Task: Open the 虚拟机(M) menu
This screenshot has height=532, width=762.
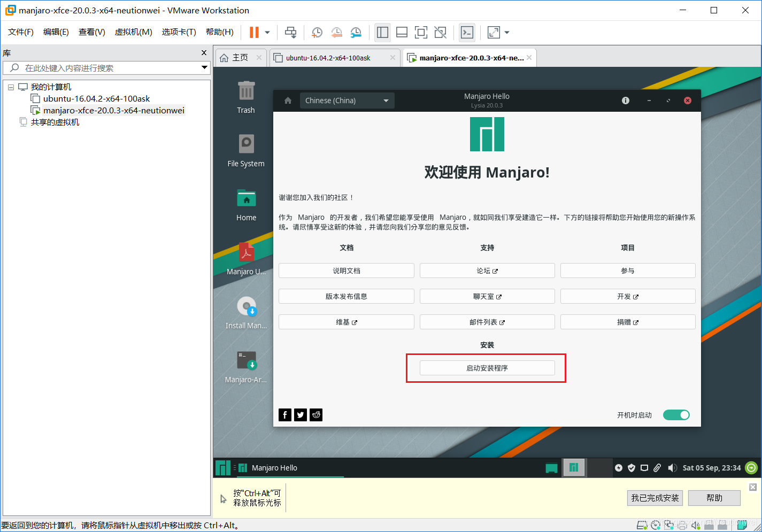Action: pyautogui.click(x=134, y=32)
